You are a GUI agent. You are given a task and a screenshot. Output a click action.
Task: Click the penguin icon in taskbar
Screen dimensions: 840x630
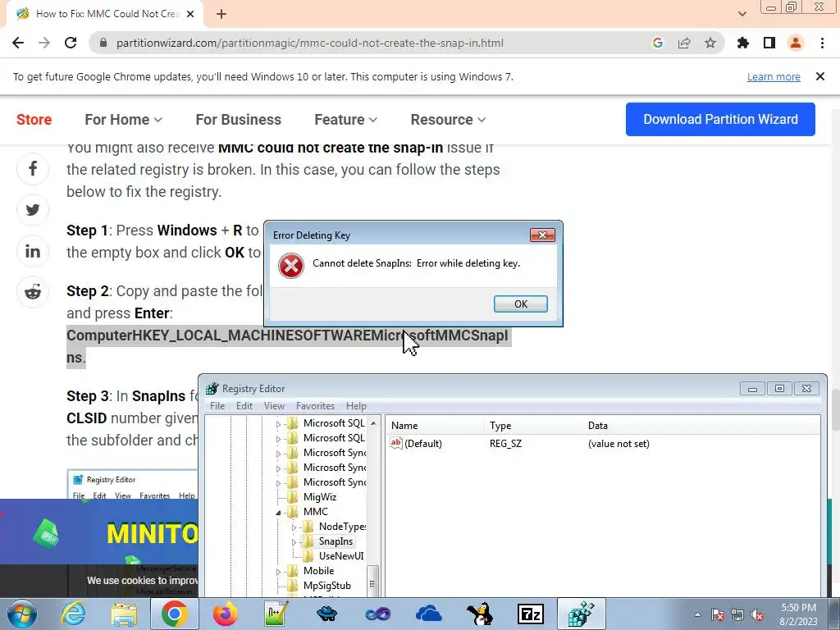coord(479,614)
